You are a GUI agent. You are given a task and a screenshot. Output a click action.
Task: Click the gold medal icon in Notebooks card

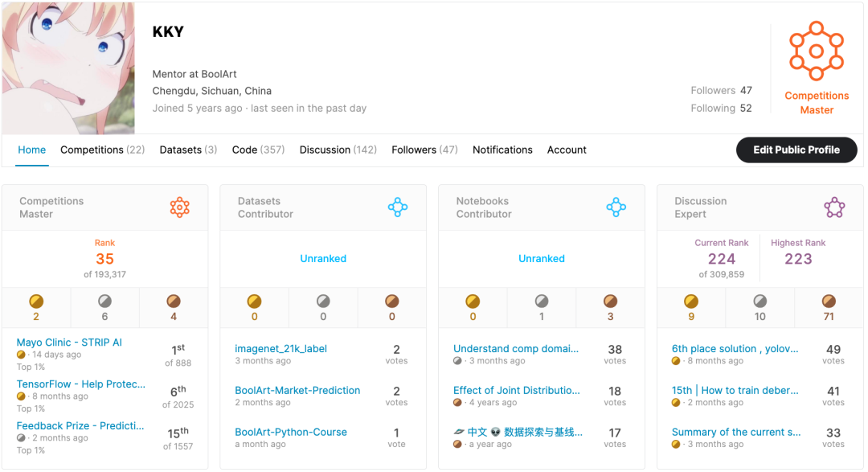473,301
